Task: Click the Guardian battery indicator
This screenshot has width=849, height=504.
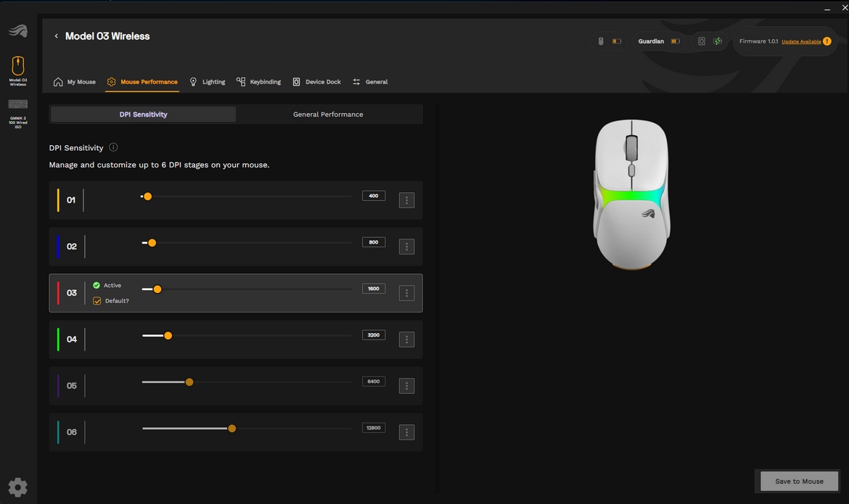Action: click(675, 41)
